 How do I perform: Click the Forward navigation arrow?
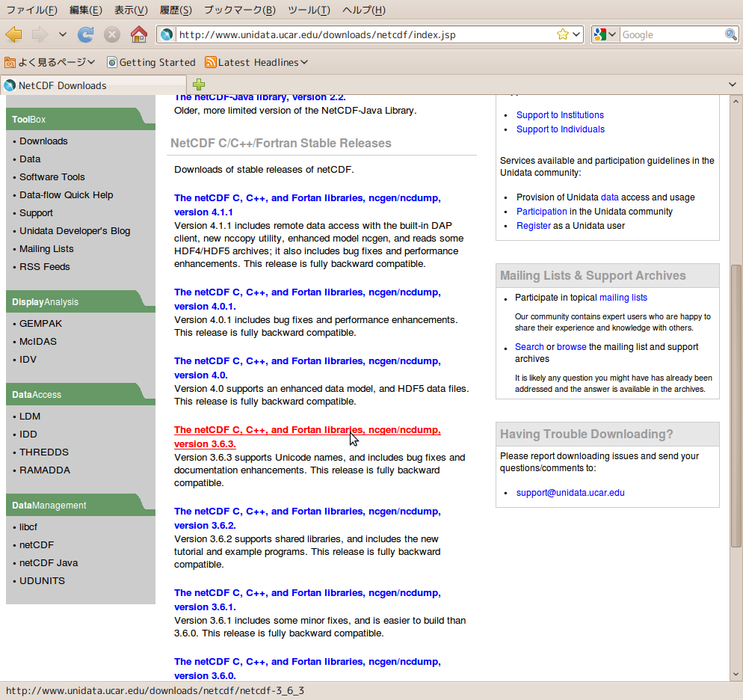click(x=40, y=34)
